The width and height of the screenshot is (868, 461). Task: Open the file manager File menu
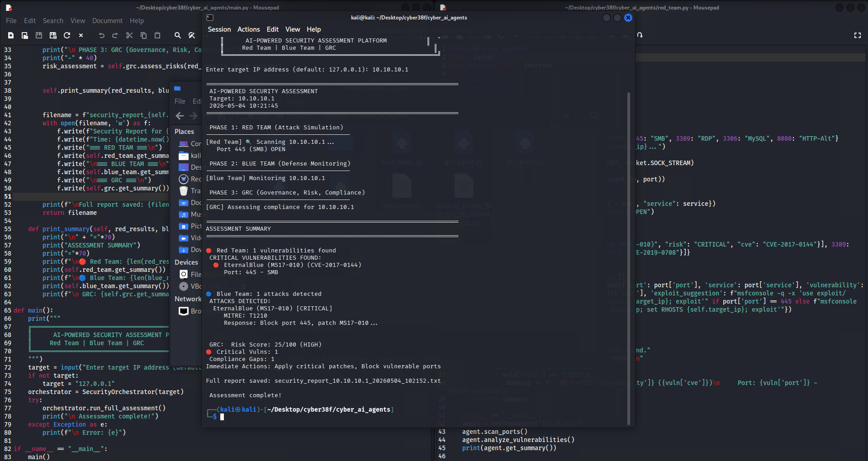[x=180, y=101]
